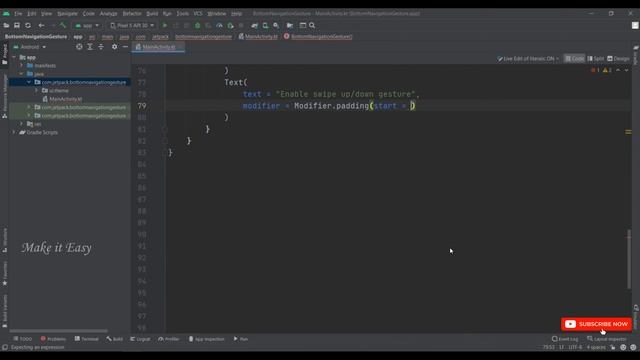Screen dimensions: 640x360
Task: Click the red error count indicator
Action: pos(595,70)
